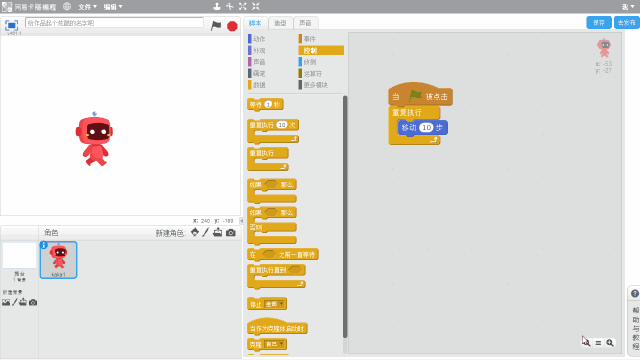Create new sprite from camera icon
Viewport: 640px width, 360px height.
click(x=231, y=233)
